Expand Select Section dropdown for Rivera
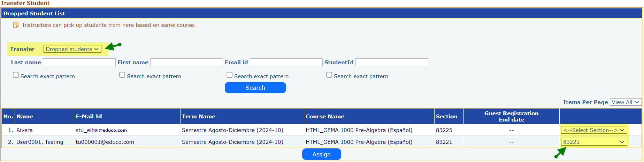644x162 pixels. tap(594, 130)
